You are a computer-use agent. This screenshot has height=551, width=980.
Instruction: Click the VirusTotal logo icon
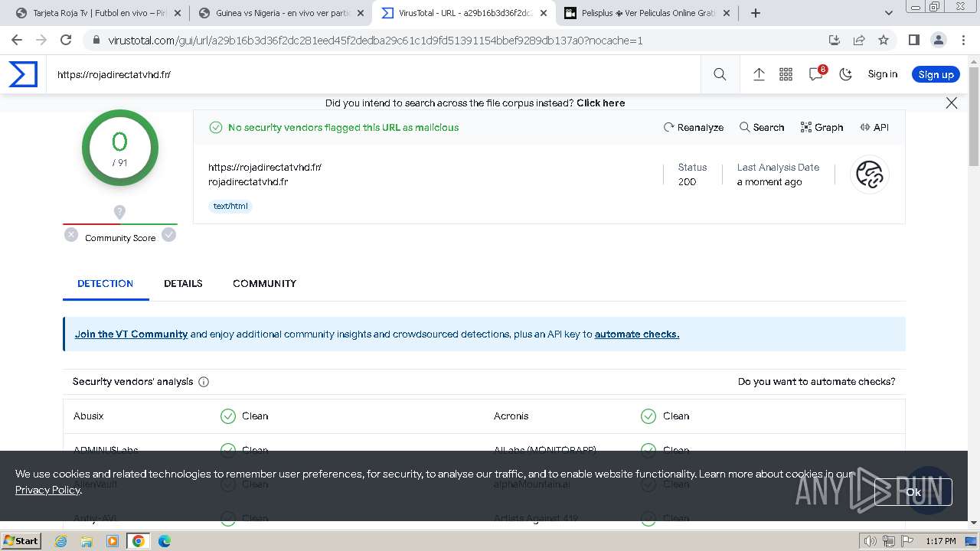pos(23,74)
